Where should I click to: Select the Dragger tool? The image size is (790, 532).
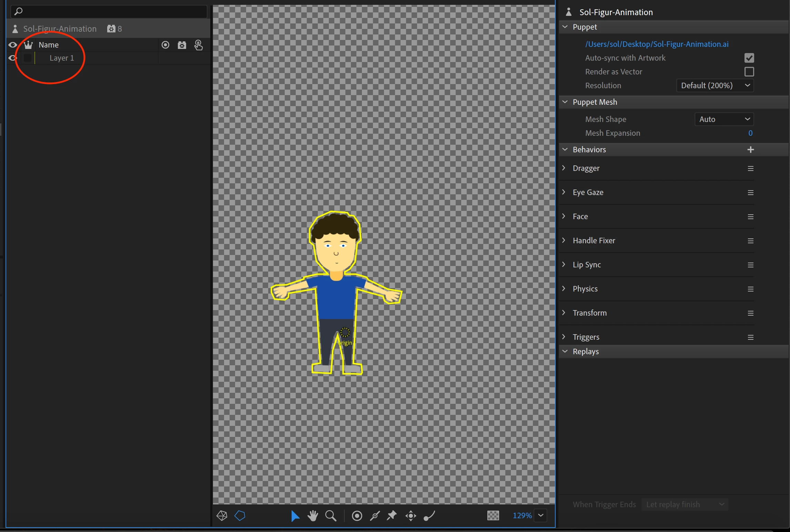pos(411,516)
